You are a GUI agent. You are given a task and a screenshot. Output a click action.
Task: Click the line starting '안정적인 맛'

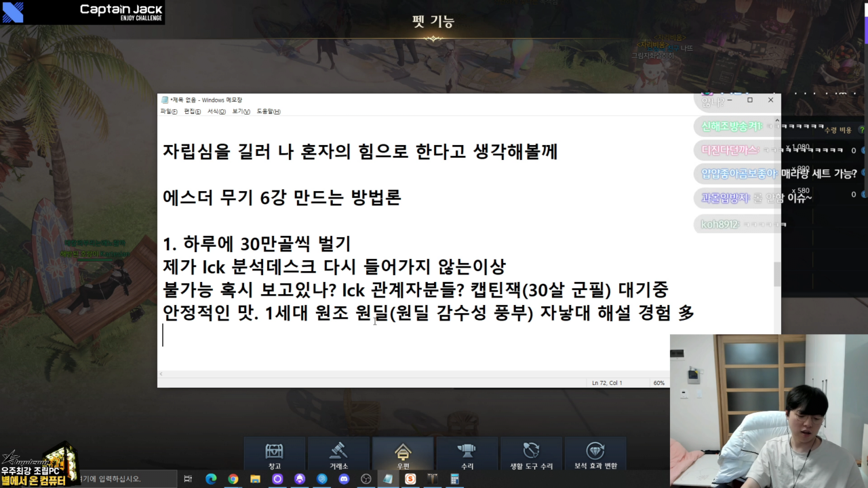(x=429, y=313)
